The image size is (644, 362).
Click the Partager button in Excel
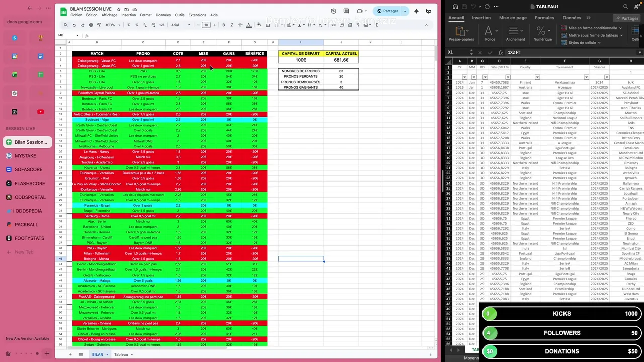point(626,18)
